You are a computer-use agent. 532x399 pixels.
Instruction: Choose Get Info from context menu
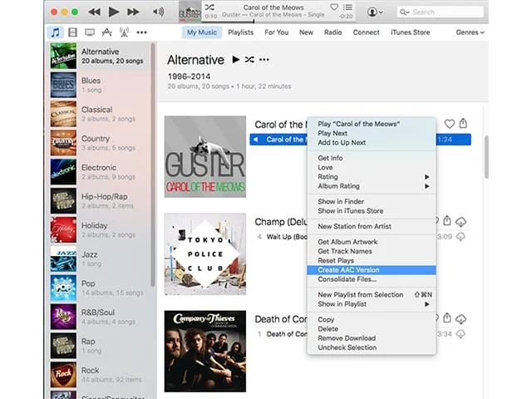coord(372,158)
